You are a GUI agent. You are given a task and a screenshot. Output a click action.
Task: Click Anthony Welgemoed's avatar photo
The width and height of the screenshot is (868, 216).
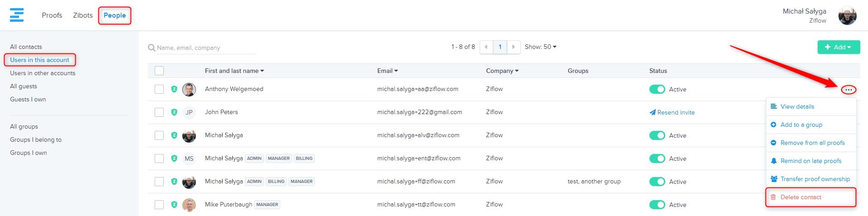189,90
